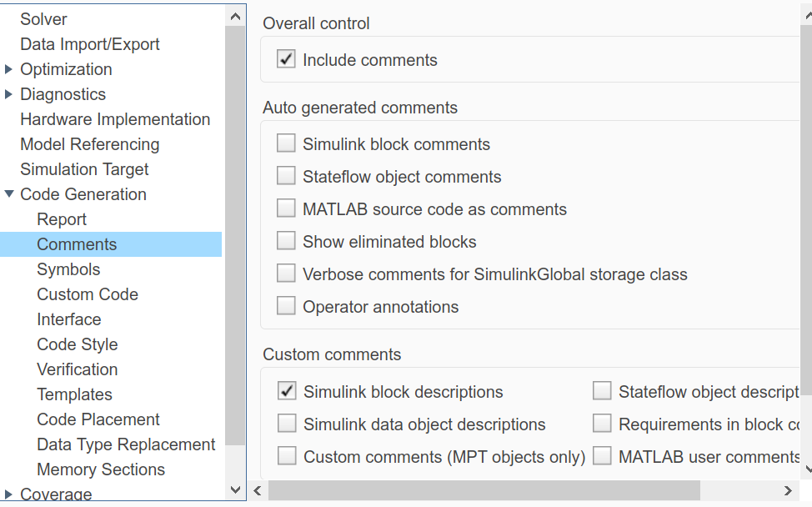Enable MATLAB user comments

(602, 455)
